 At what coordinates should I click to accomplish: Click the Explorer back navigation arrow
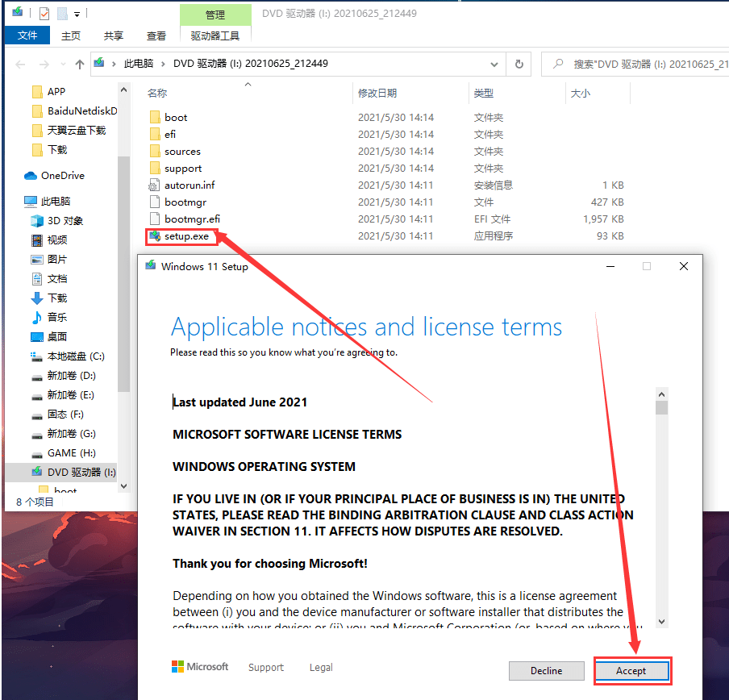pos(20,65)
